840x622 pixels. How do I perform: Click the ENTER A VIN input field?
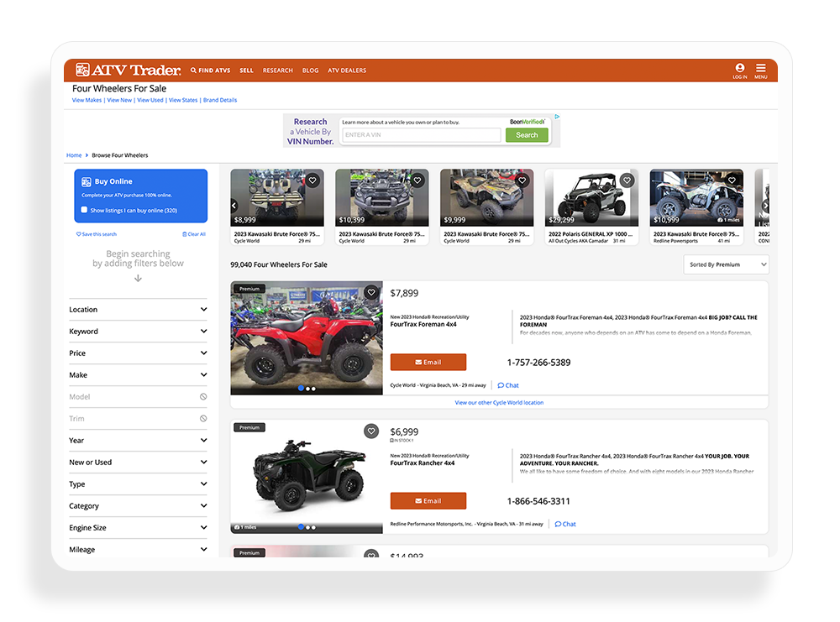click(x=420, y=134)
